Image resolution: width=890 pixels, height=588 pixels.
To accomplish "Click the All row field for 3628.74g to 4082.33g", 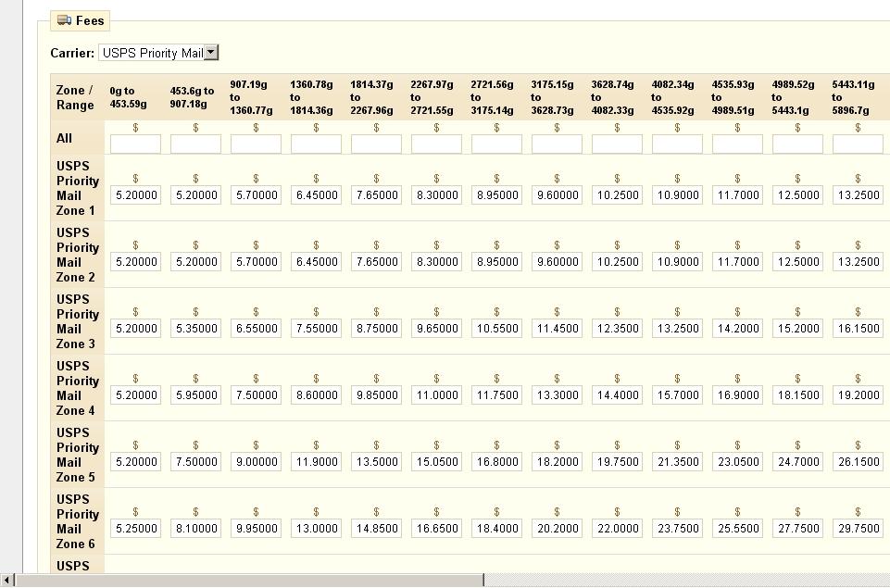I will (x=617, y=144).
